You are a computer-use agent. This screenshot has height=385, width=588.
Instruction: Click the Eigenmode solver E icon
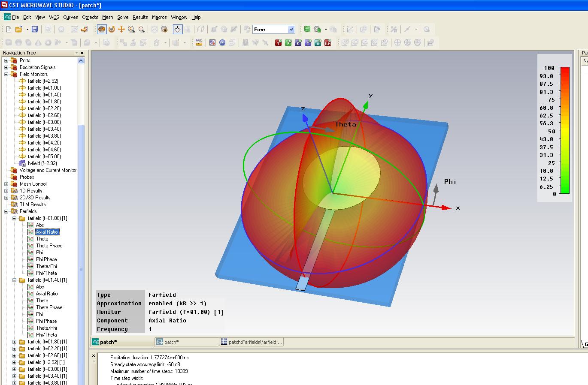298,42
